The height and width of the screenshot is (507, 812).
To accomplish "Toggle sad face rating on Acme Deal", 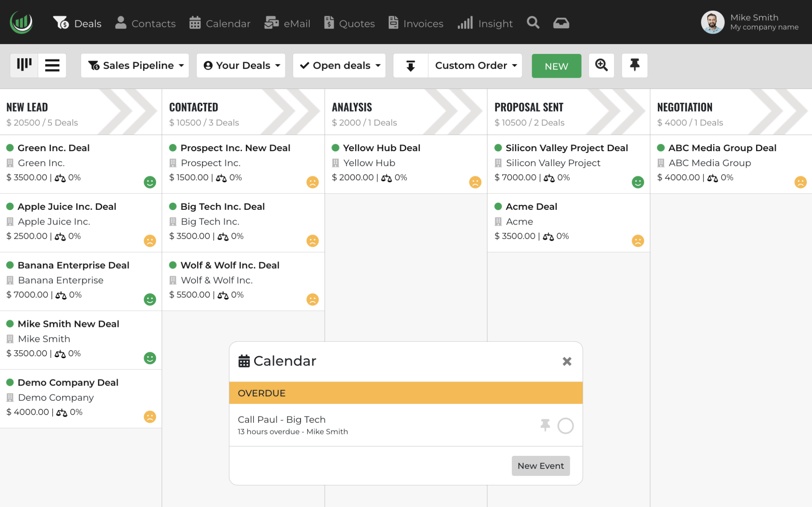I will tap(638, 241).
